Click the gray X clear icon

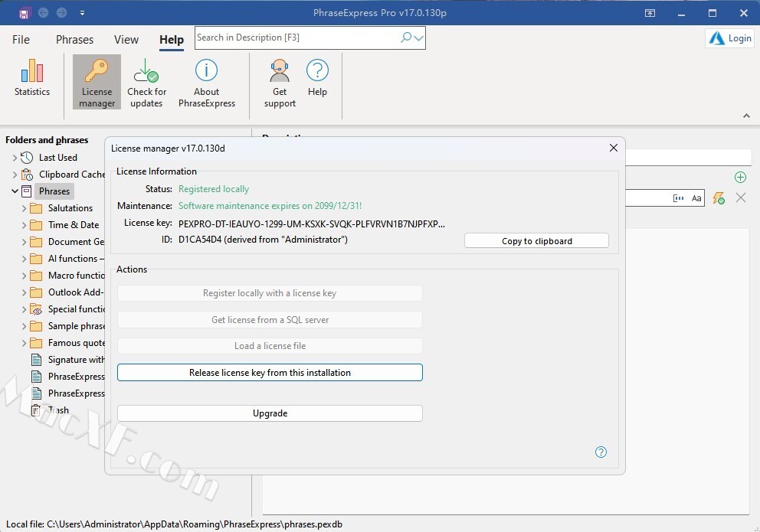pyautogui.click(x=741, y=197)
